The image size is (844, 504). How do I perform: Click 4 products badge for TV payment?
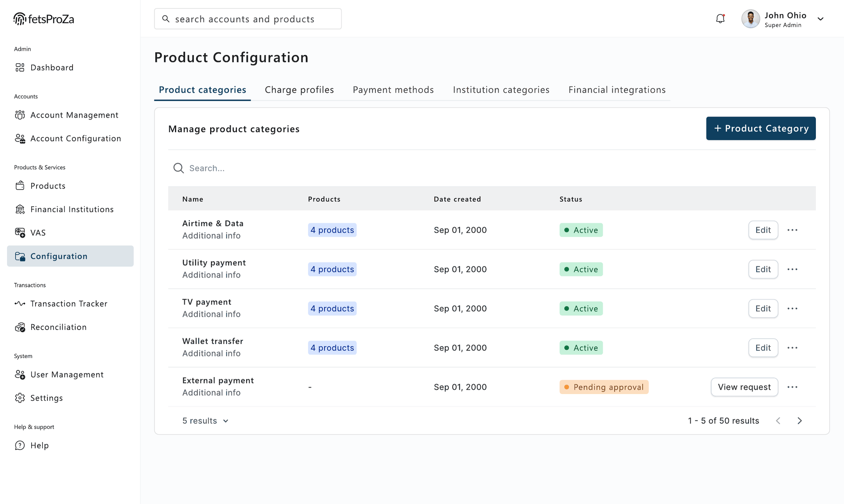coord(332,308)
